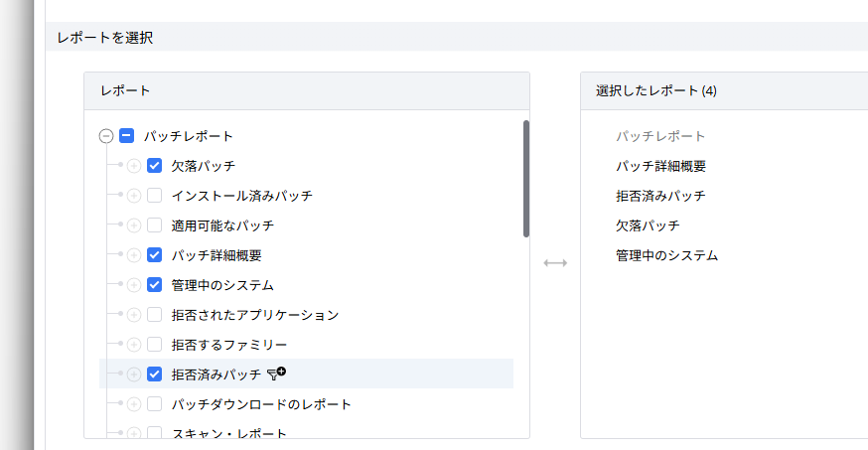Screen dimensions: 868x450
Task: Select 拒否済みパッチ in selected reports list
Action: (660, 196)
